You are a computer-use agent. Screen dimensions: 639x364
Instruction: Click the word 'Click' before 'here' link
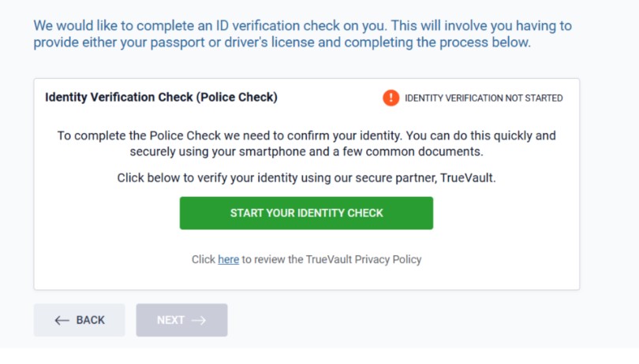pos(204,259)
